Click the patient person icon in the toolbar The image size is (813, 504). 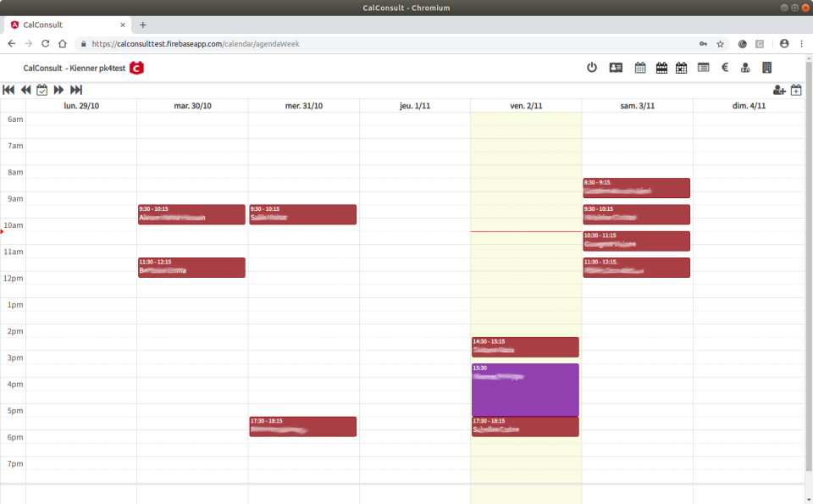(745, 68)
